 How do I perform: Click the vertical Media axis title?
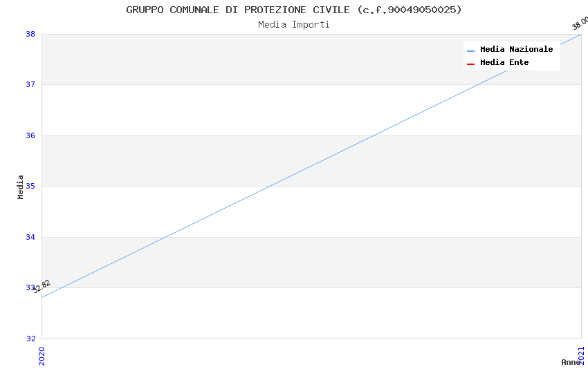[21, 187]
